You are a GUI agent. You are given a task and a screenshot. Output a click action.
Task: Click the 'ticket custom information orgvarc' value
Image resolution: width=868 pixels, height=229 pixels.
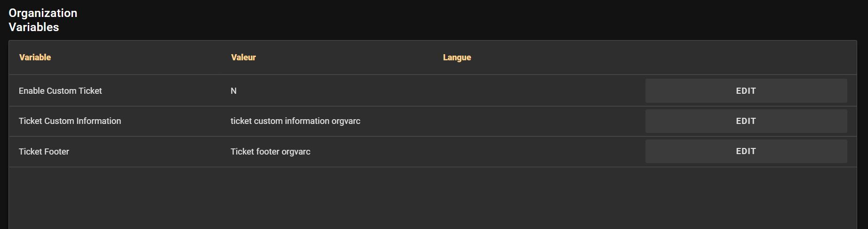[295, 121]
